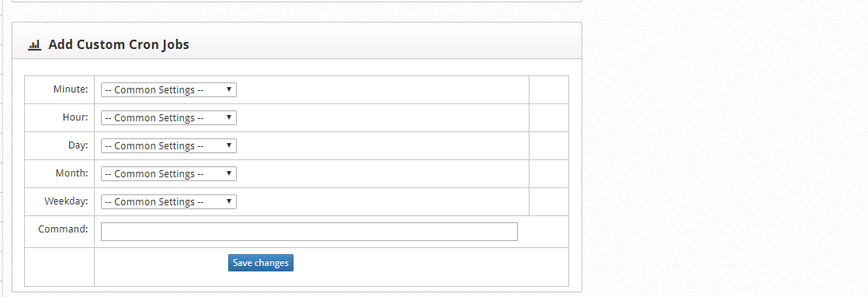Viewport: 868px width, 297px height.
Task: Click the bar chart icon beside the heading
Action: click(x=34, y=45)
